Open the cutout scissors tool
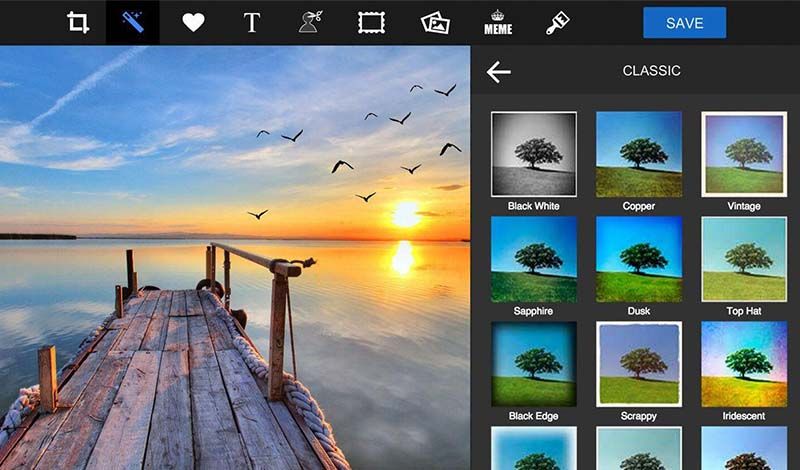The height and width of the screenshot is (470, 800). click(312, 22)
